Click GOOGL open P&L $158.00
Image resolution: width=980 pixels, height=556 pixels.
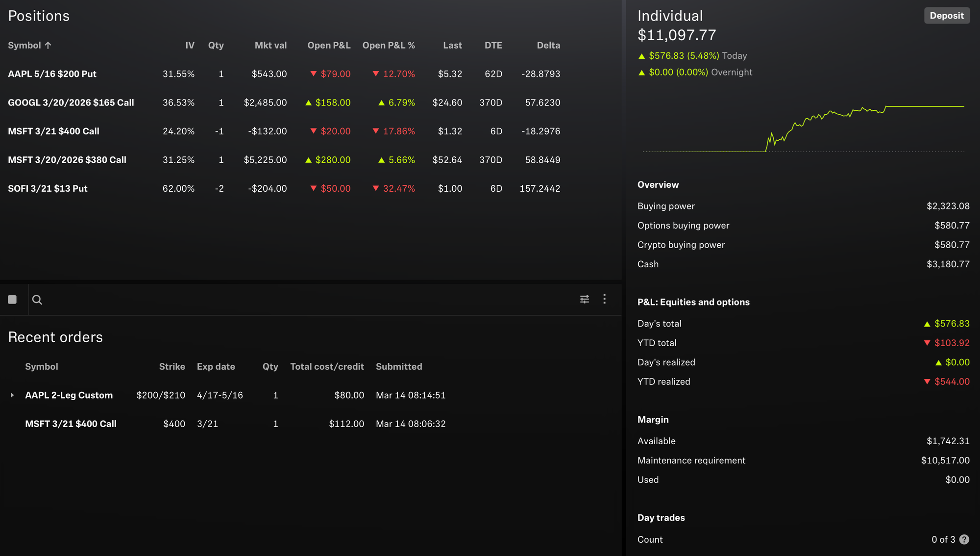coord(328,103)
